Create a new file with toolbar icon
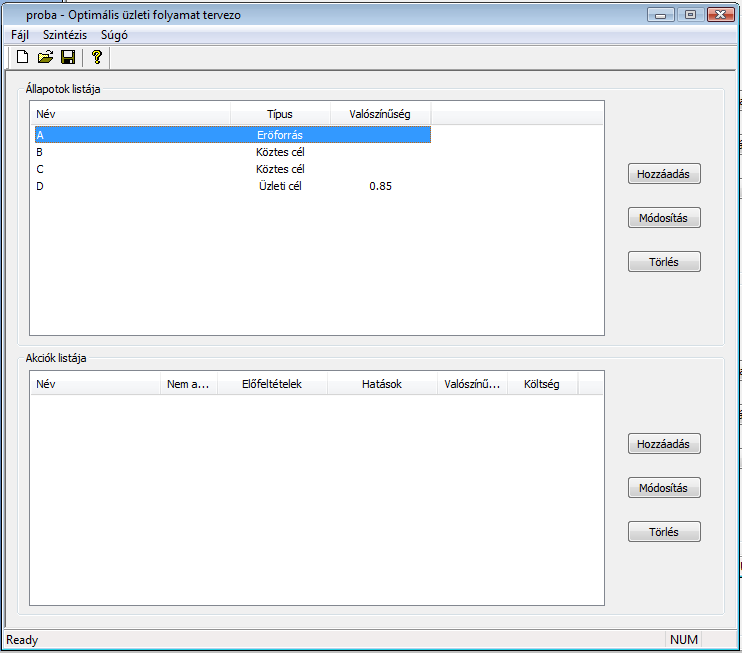Screen dimensions: 742x653 click(22, 57)
